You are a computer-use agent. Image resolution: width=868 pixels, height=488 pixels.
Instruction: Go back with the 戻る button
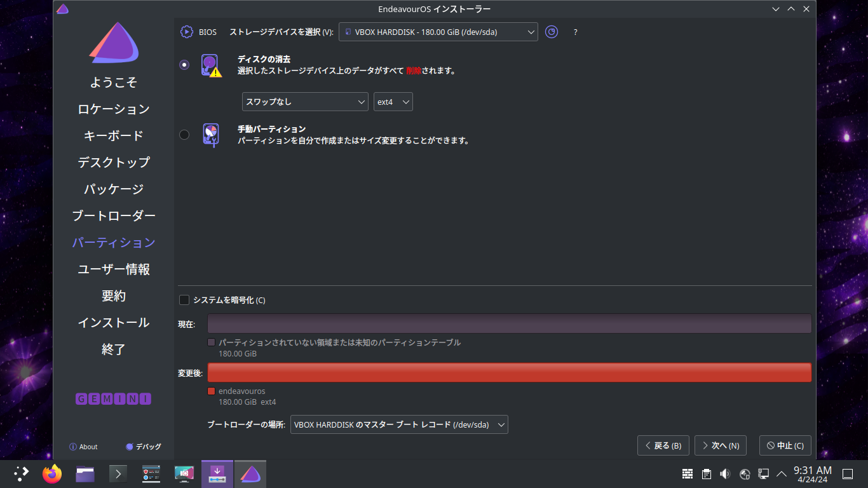663,445
